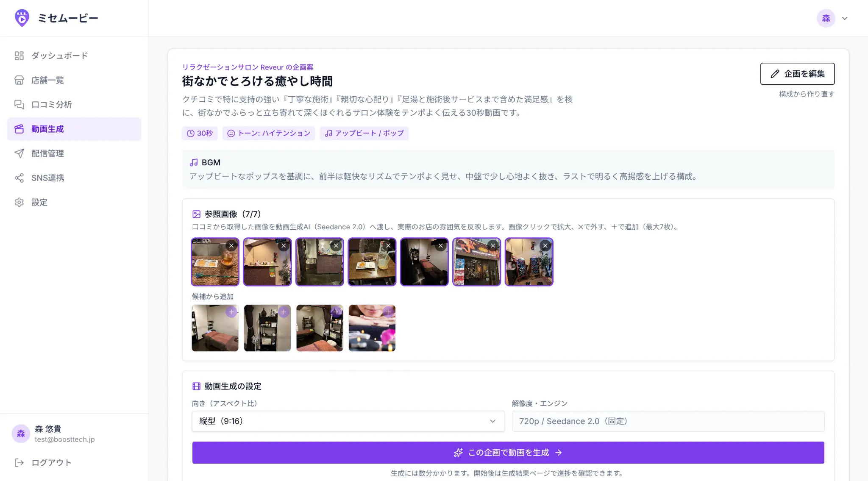
Task: Click the test@boosttech.jp email text
Action: click(65, 439)
